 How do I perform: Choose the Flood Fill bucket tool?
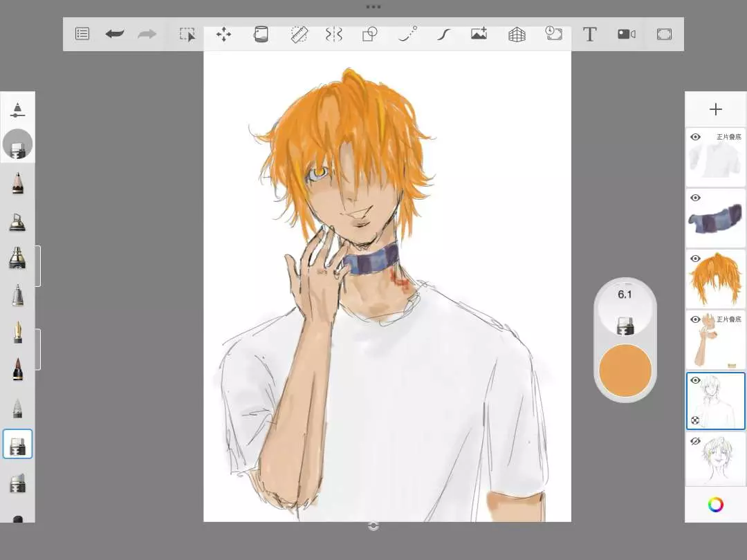tap(261, 34)
